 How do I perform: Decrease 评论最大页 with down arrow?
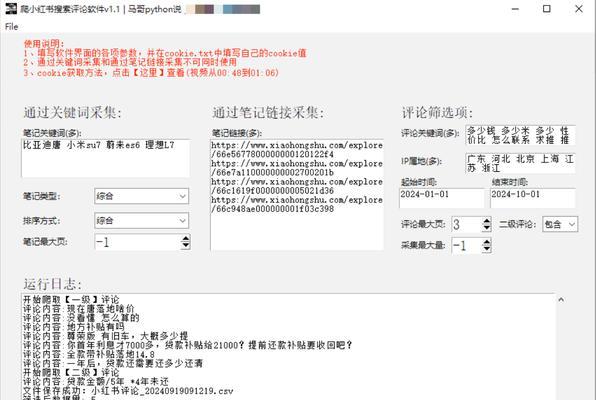487,228
